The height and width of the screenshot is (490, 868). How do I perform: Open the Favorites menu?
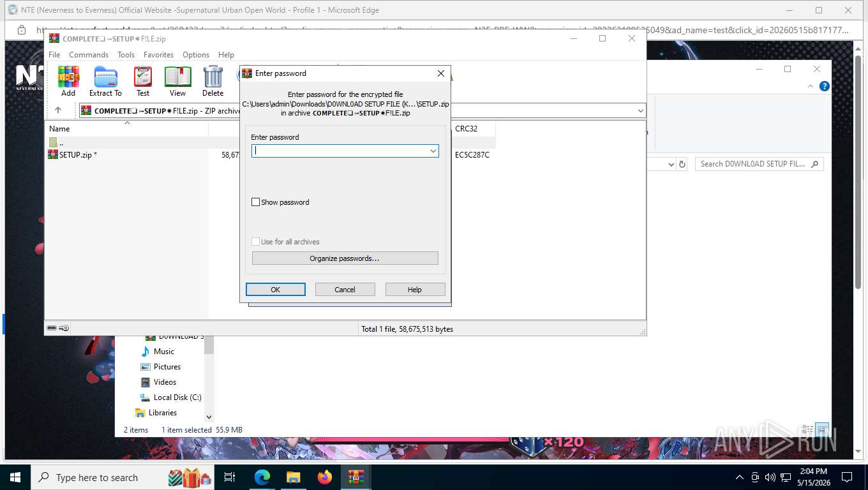click(158, 55)
